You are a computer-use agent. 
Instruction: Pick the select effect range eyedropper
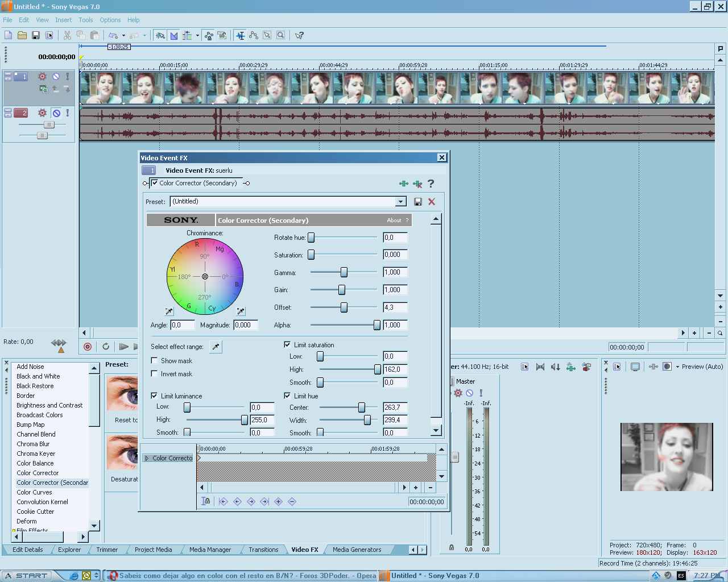pos(216,347)
